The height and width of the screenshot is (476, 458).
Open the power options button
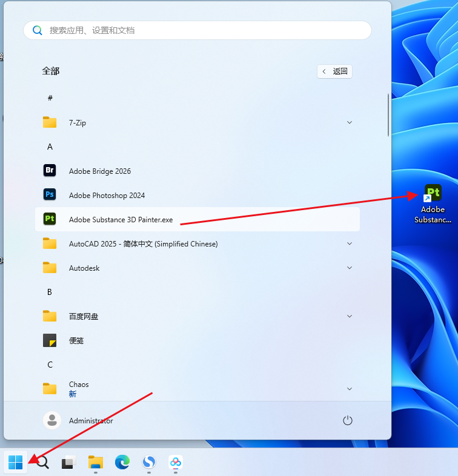click(348, 420)
